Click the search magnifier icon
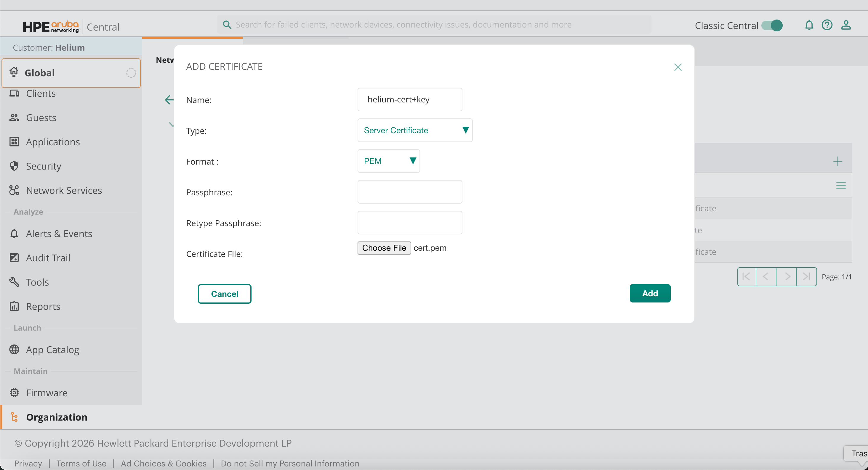Screen dimensions: 868x470 [227, 25]
